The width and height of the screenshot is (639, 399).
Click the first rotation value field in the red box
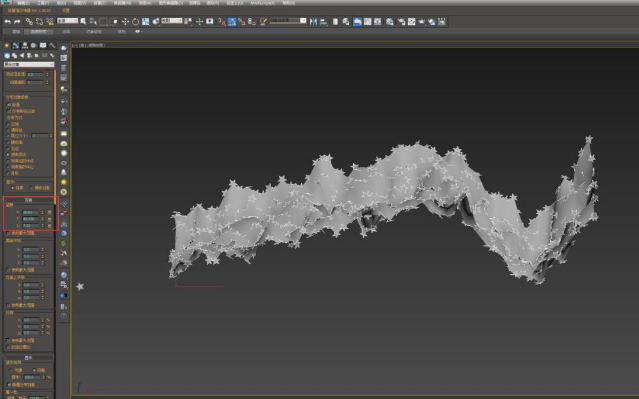pyautogui.click(x=30, y=212)
